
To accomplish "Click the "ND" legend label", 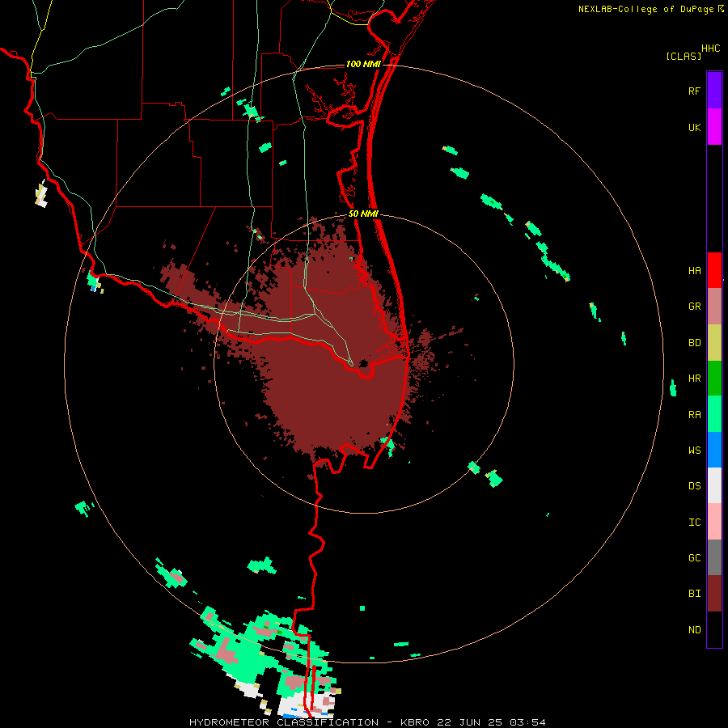I will 694,630.
